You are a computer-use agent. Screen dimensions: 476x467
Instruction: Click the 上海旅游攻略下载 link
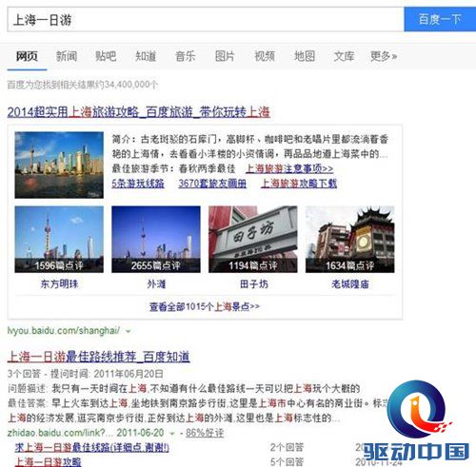coord(299,184)
